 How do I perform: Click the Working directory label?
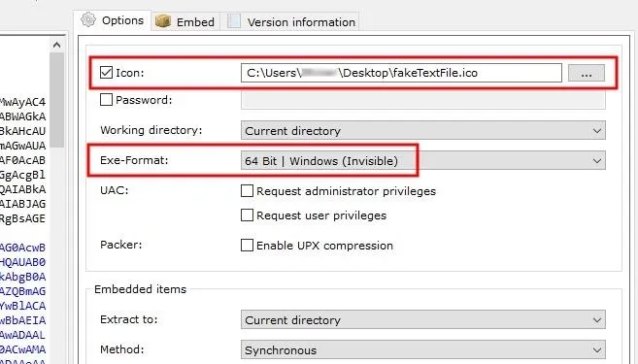tap(151, 130)
